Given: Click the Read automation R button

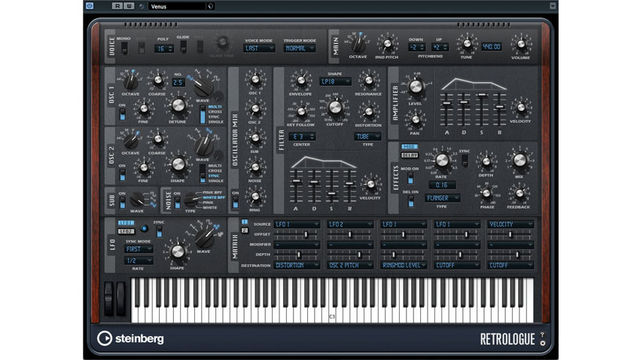Looking at the screenshot, I should tap(118, 6).
